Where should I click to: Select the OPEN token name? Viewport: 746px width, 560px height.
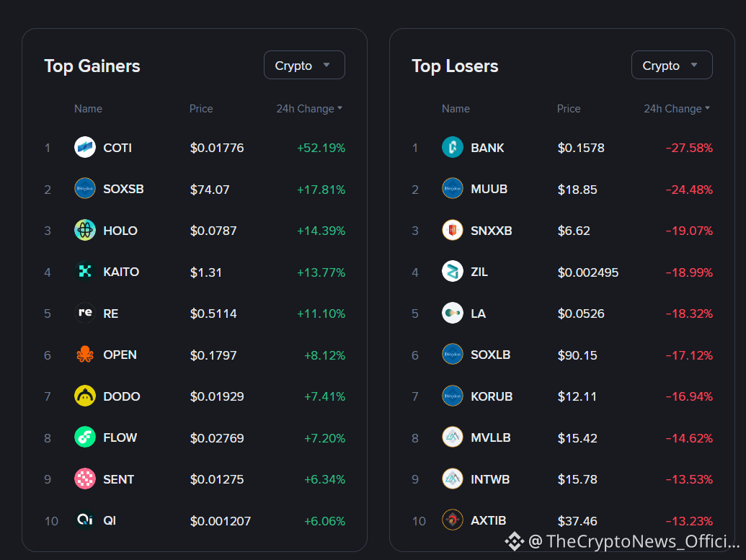tap(120, 355)
